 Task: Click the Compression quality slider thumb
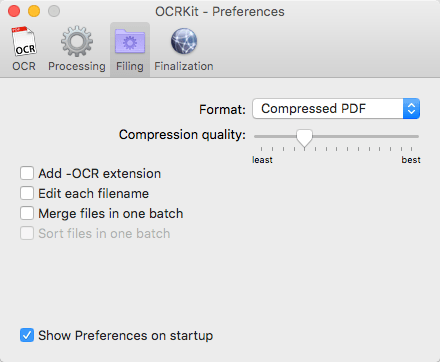[x=304, y=138]
